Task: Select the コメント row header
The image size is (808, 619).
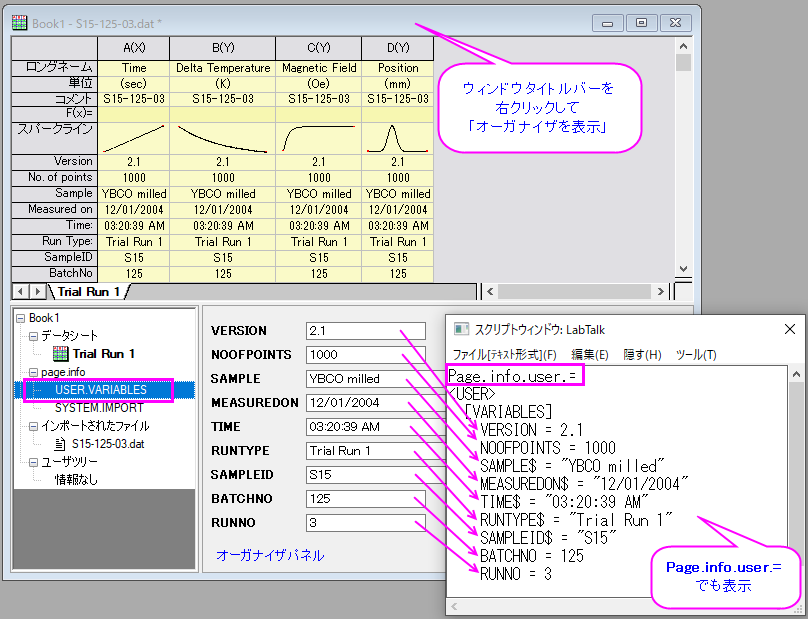Action: click(x=54, y=99)
